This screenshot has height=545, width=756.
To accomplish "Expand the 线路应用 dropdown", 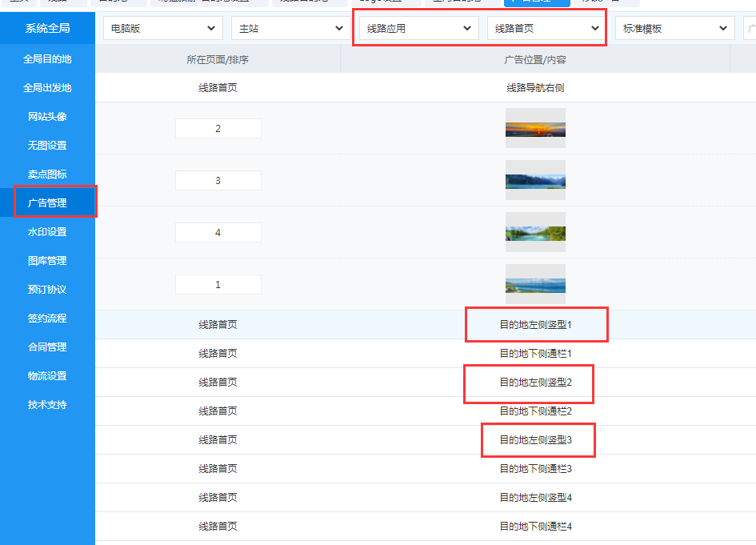I will click(x=419, y=29).
